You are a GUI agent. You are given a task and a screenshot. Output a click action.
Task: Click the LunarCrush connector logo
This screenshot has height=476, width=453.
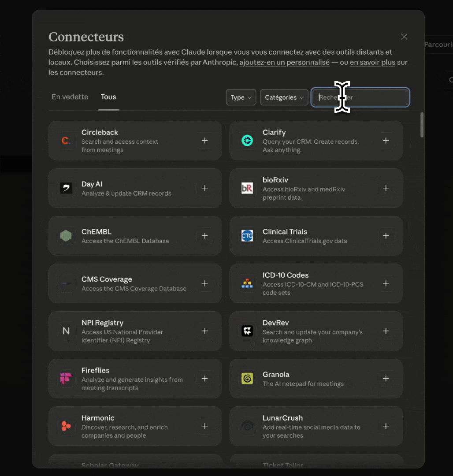247,426
